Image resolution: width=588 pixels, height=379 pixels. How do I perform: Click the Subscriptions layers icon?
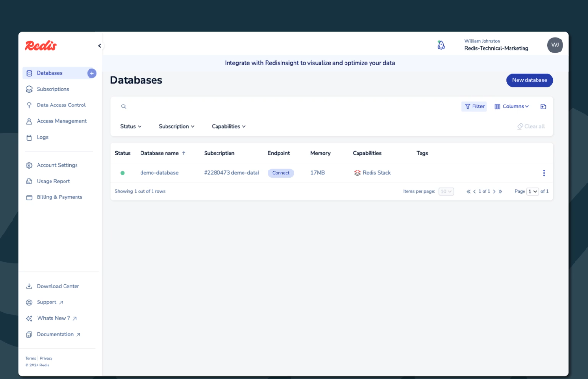[29, 89]
